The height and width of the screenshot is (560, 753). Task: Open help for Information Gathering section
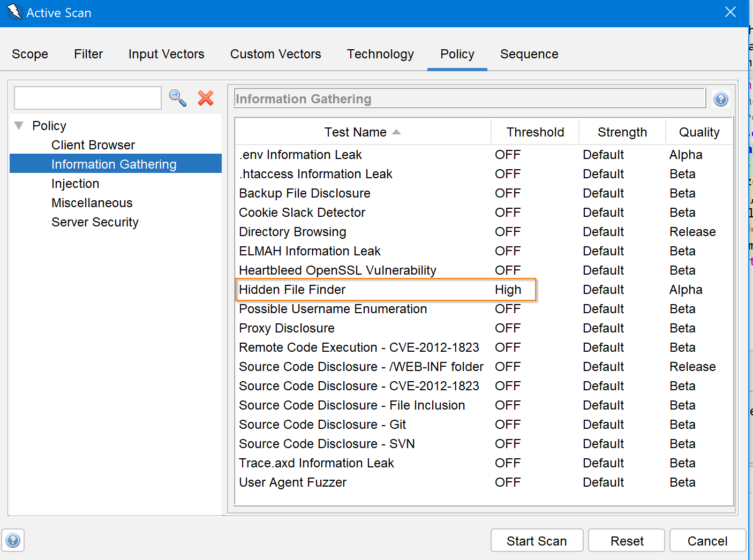(721, 99)
